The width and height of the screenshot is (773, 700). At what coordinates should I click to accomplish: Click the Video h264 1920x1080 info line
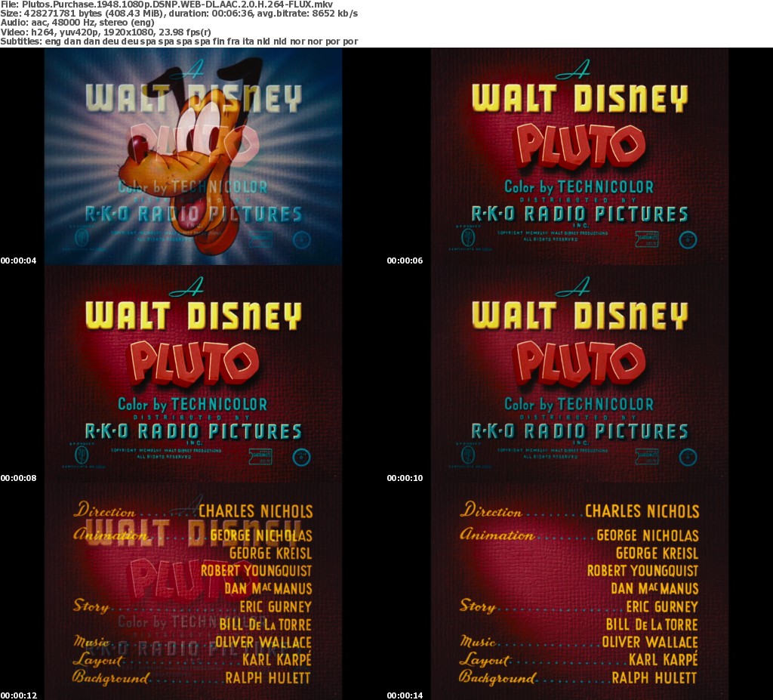click(x=110, y=32)
